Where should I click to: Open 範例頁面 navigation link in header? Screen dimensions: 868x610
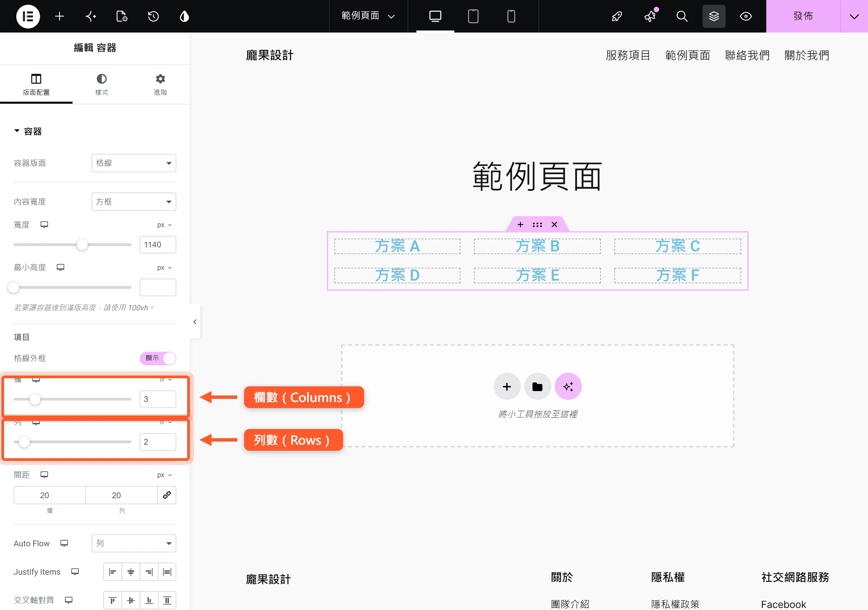pyautogui.click(x=687, y=56)
